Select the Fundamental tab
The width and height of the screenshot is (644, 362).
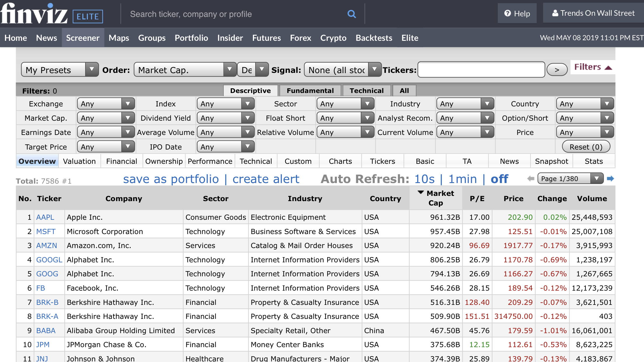[310, 91]
